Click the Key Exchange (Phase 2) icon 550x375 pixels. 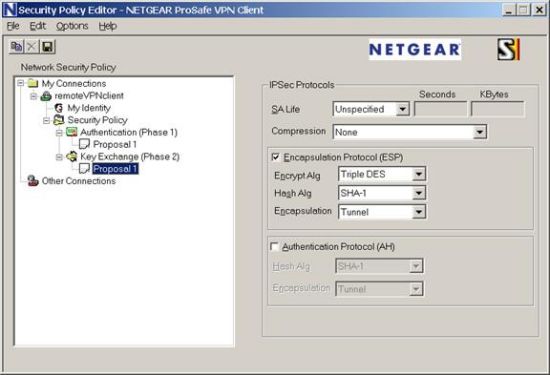[x=72, y=156]
